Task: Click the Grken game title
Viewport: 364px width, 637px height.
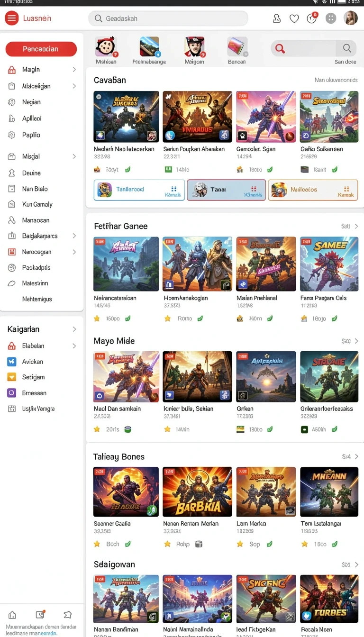Action: click(245, 409)
